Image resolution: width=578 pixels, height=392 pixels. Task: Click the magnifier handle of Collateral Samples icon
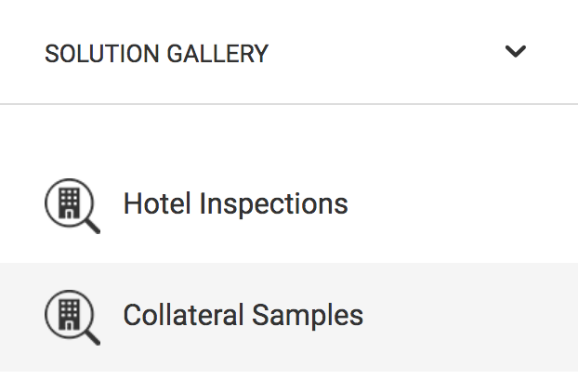pos(92,337)
